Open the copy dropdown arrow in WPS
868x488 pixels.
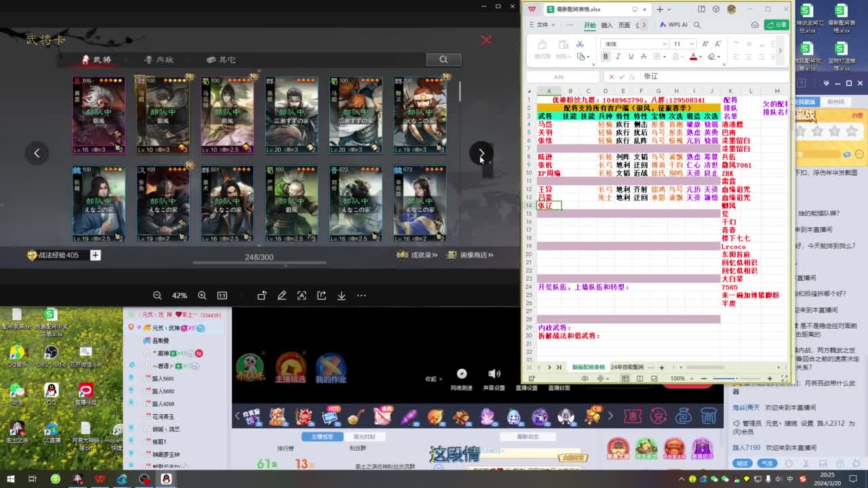pyautogui.click(x=588, y=57)
